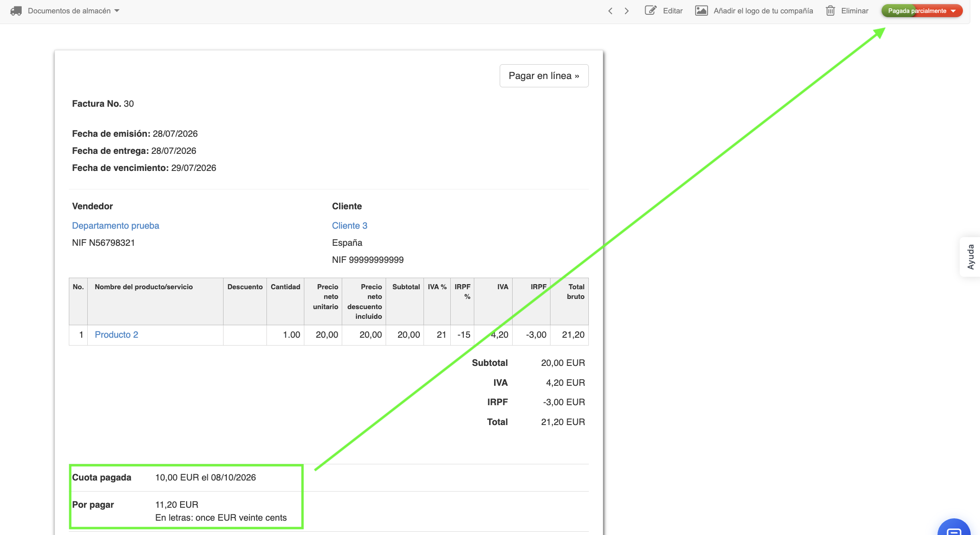Open Producto 2 product link

pos(116,334)
